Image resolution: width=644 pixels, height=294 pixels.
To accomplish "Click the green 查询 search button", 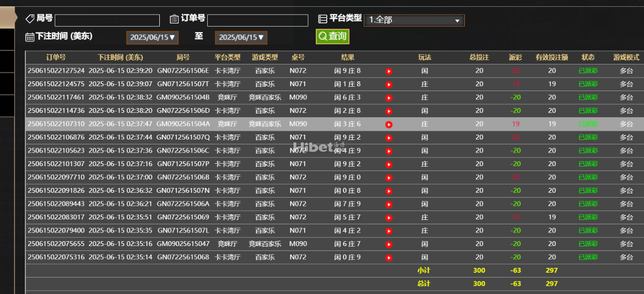I will pos(332,36).
